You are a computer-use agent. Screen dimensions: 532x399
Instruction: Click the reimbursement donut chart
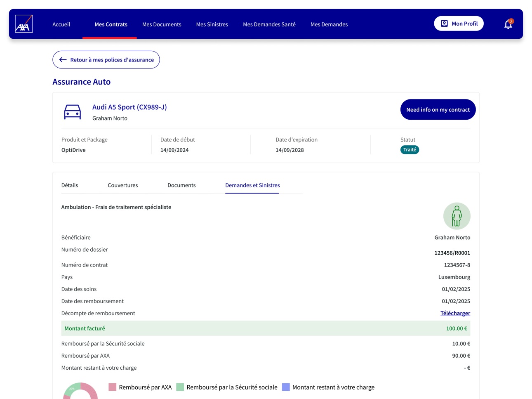(80, 391)
